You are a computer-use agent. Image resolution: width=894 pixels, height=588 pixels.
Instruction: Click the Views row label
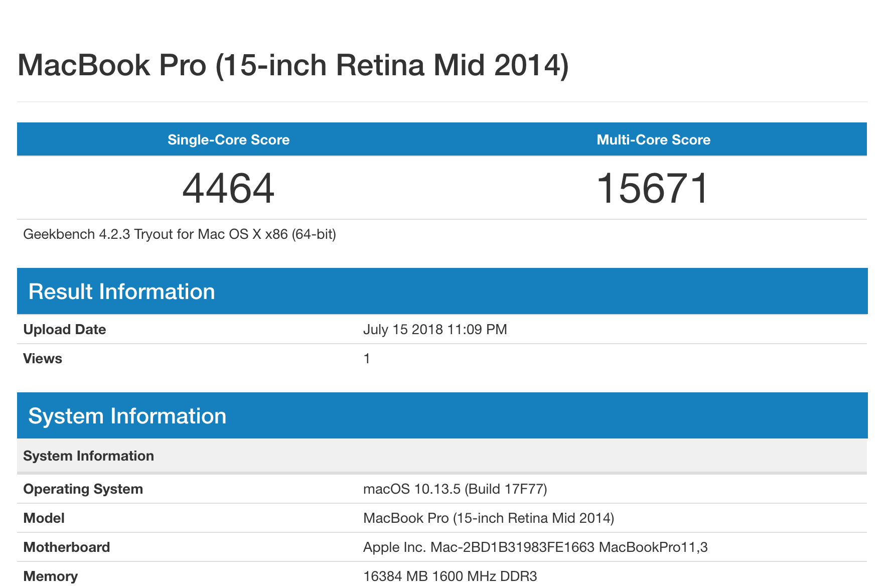point(43,359)
